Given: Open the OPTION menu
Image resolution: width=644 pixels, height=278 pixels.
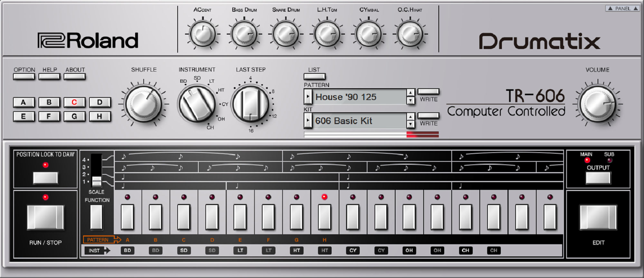Looking at the screenshot, I should click(x=24, y=76).
